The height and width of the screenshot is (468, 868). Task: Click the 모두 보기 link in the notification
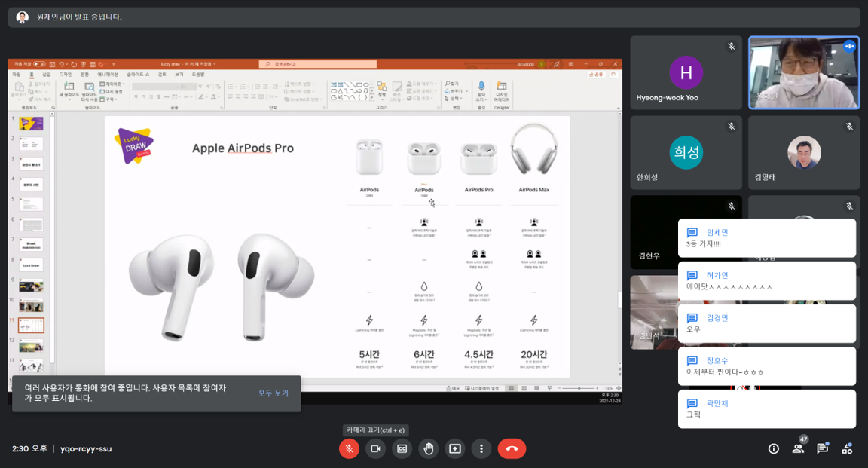pos(274,393)
